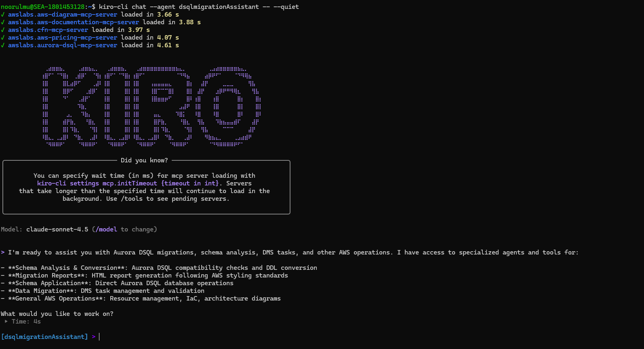Click the "/model" command hint

pyautogui.click(x=106, y=229)
